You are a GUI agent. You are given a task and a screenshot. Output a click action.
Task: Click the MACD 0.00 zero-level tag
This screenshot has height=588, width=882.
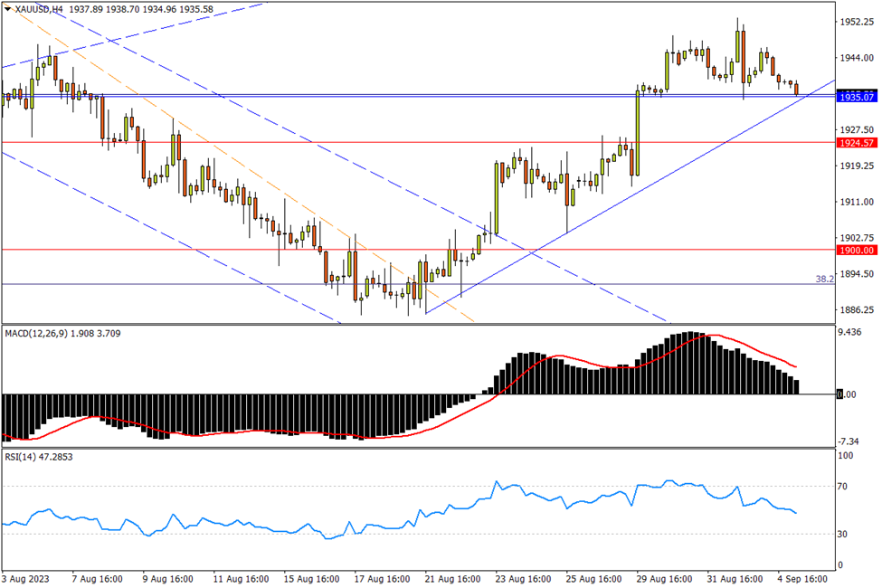point(847,394)
